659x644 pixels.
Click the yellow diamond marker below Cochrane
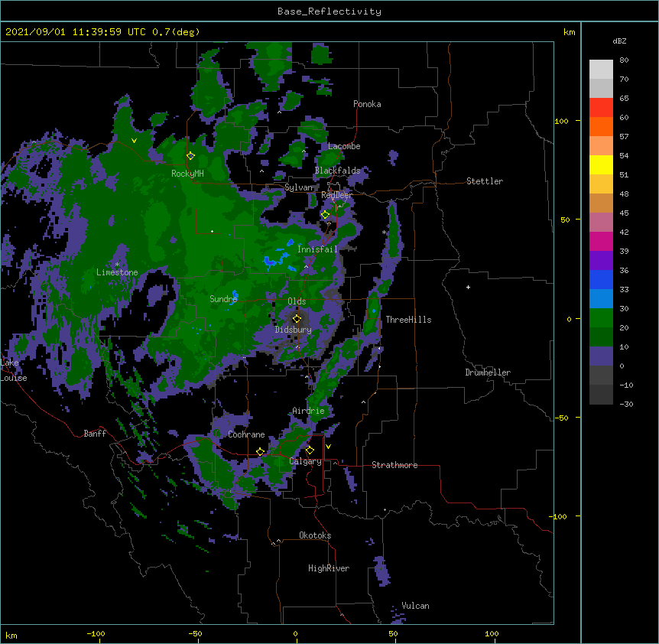pyautogui.click(x=260, y=452)
